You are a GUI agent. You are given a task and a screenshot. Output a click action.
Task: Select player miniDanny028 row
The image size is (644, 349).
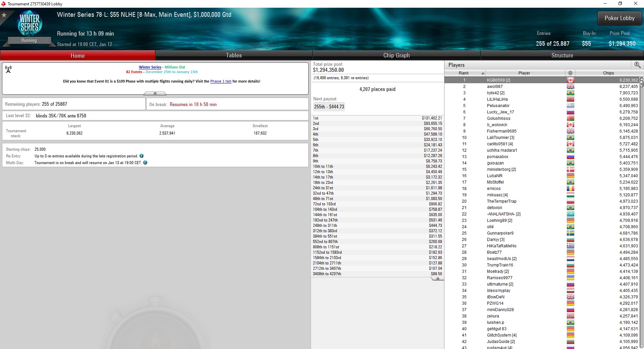click(542, 310)
